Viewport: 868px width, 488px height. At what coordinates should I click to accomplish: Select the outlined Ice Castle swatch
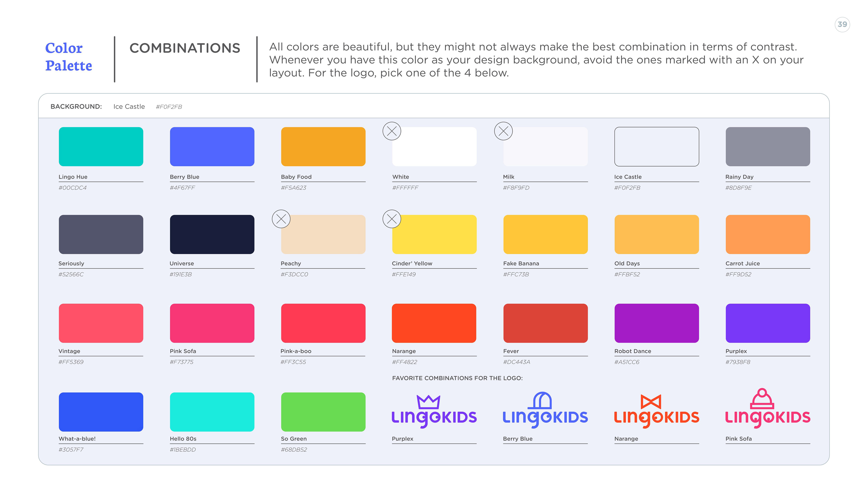coord(656,146)
